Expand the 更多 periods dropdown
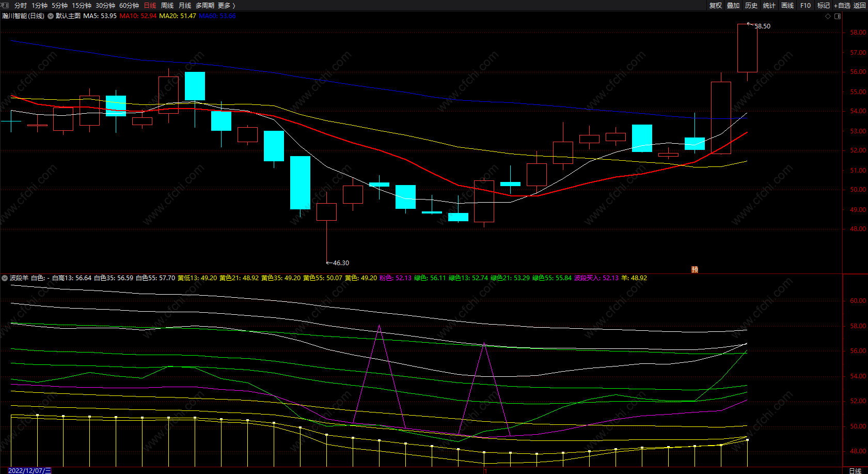Viewport: 868px width, 474px height. click(x=227, y=5)
